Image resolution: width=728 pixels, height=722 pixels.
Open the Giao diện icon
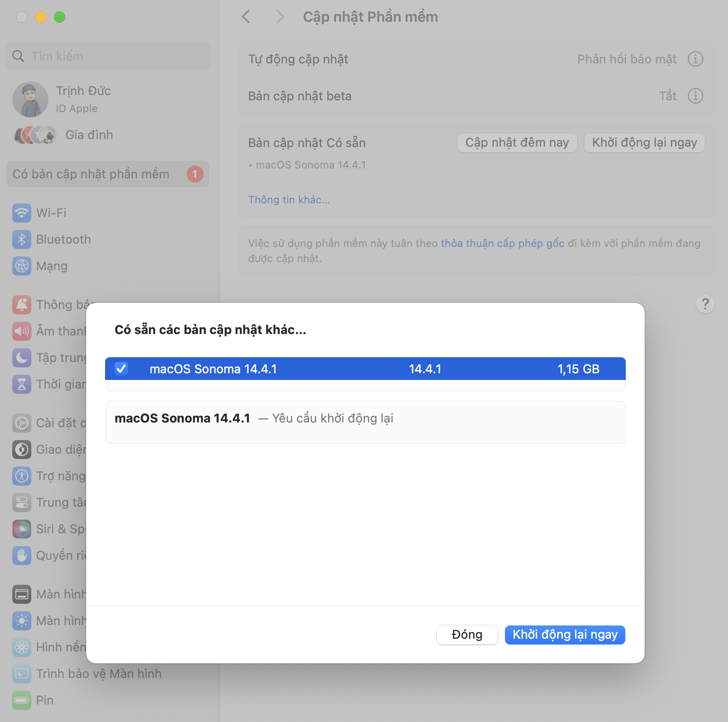[22, 449]
